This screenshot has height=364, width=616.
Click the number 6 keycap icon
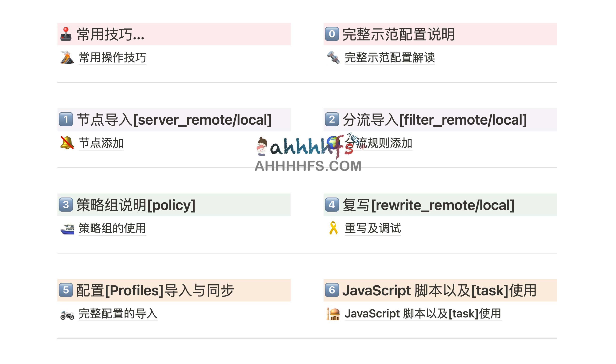[x=332, y=290]
